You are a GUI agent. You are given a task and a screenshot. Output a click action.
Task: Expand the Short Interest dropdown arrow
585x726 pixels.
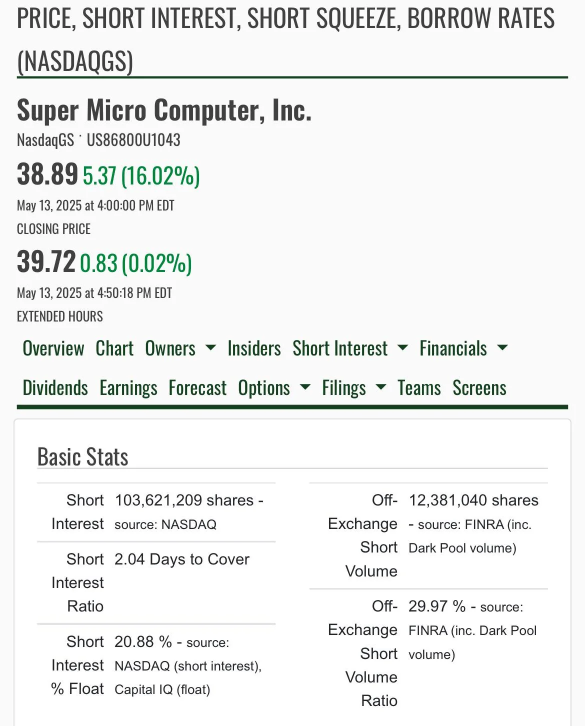tap(403, 348)
